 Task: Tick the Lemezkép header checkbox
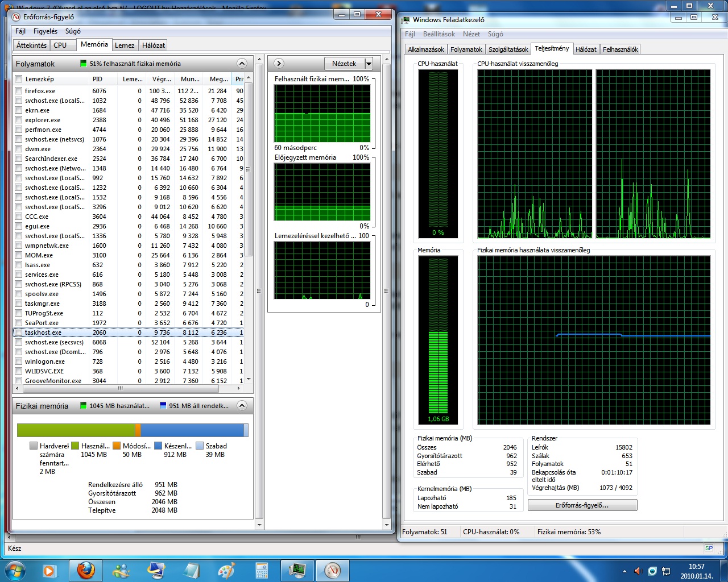tap(19, 79)
